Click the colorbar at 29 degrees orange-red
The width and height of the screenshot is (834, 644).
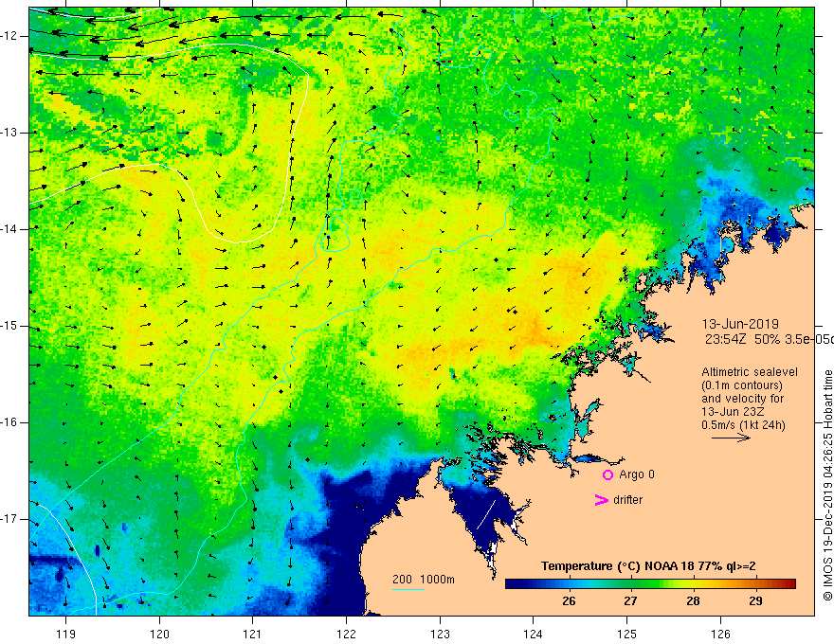pyautogui.click(x=755, y=584)
